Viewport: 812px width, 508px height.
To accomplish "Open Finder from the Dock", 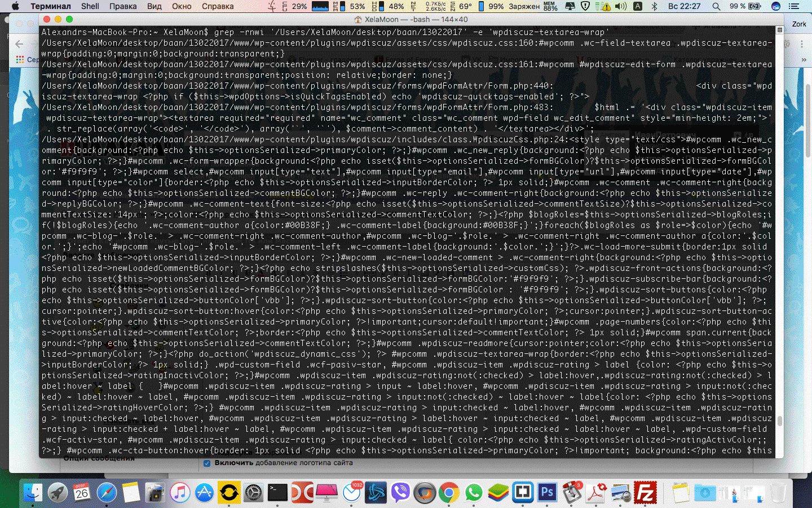I will click(x=33, y=493).
